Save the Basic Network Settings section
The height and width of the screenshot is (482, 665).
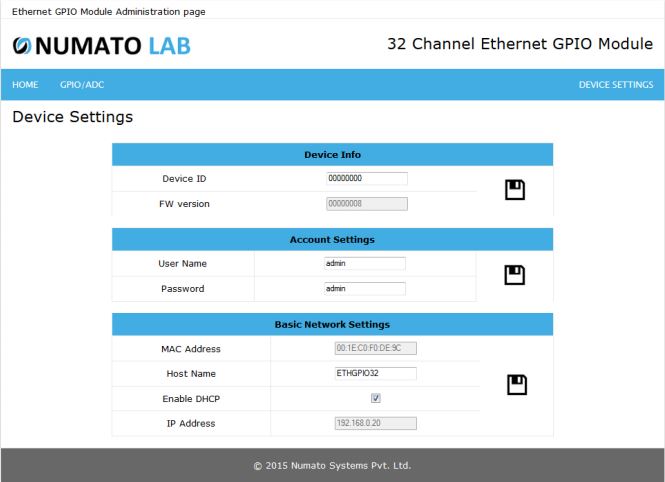(515, 385)
